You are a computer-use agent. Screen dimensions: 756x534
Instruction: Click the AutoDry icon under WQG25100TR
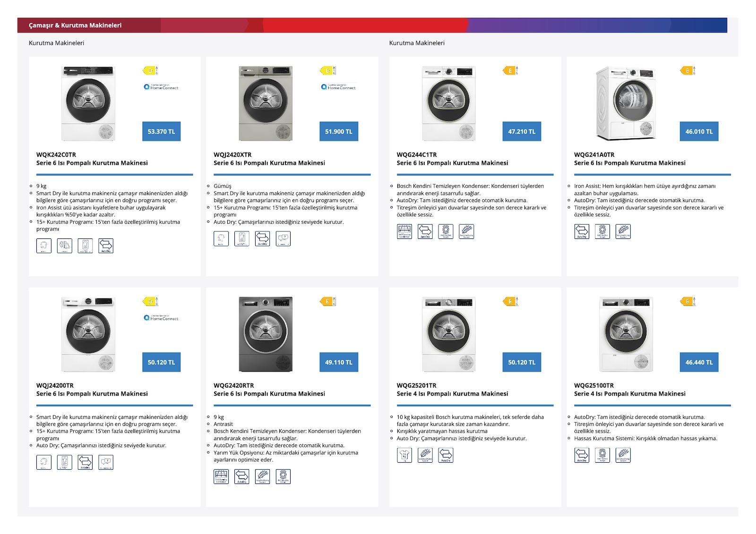pyautogui.click(x=582, y=455)
